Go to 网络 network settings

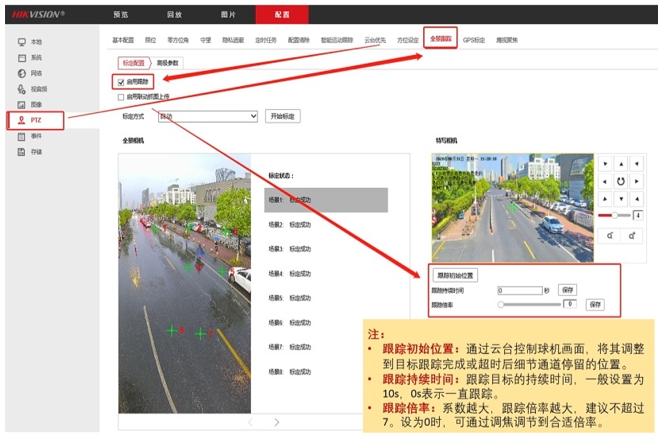(x=35, y=73)
